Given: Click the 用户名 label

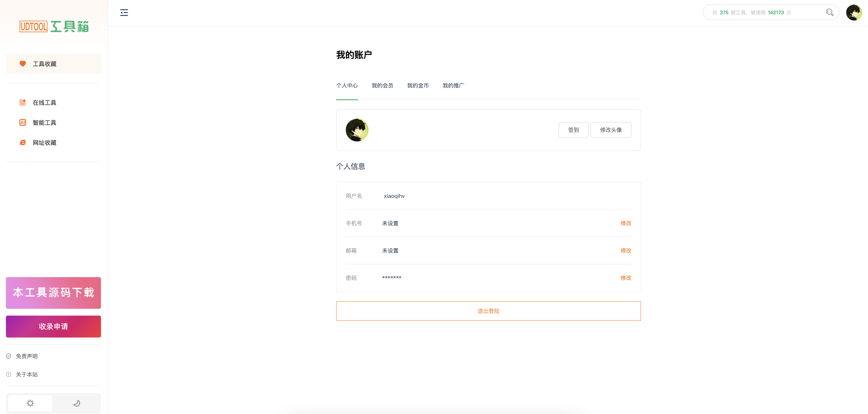Looking at the screenshot, I should tap(353, 196).
